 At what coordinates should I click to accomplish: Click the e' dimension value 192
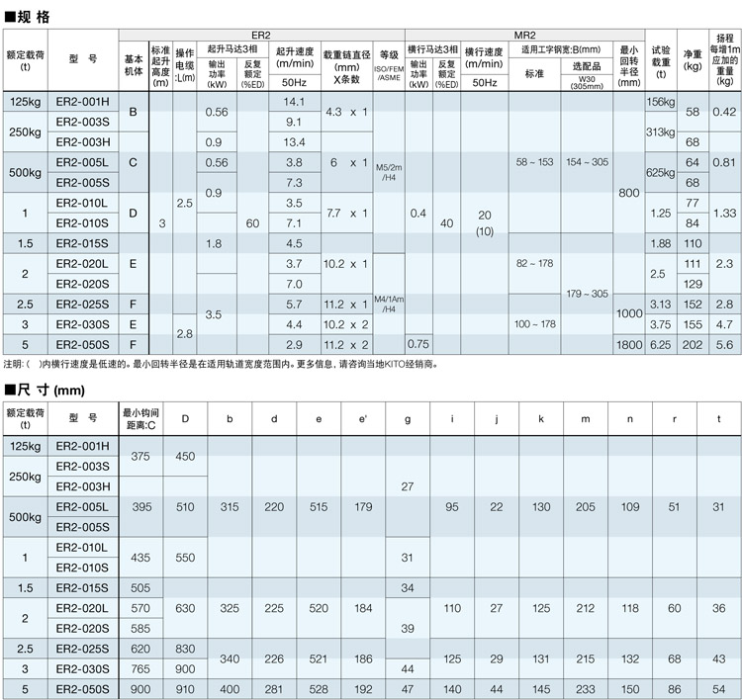pyautogui.click(x=363, y=689)
